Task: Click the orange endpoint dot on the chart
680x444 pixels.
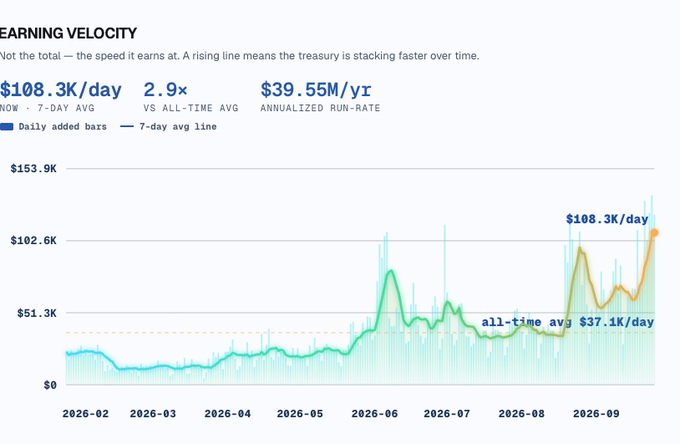Action: pyautogui.click(x=654, y=233)
